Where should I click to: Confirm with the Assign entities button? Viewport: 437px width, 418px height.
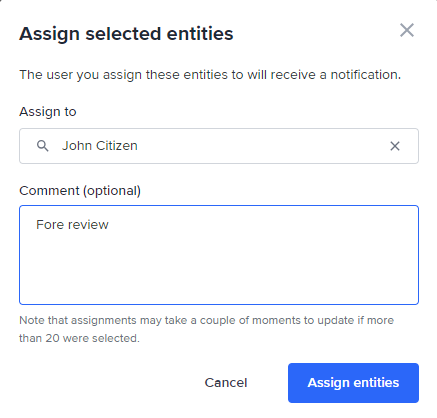tap(353, 383)
